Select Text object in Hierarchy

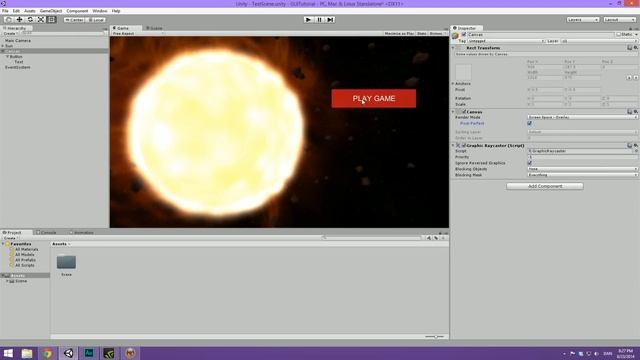point(19,62)
